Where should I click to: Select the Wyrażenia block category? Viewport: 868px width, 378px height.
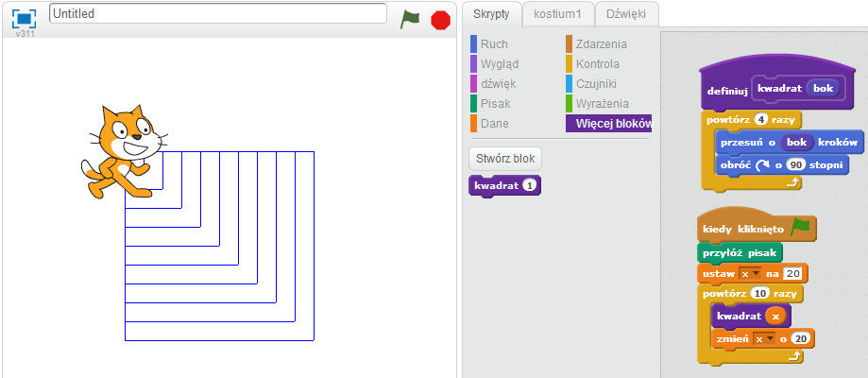(597, 104)
